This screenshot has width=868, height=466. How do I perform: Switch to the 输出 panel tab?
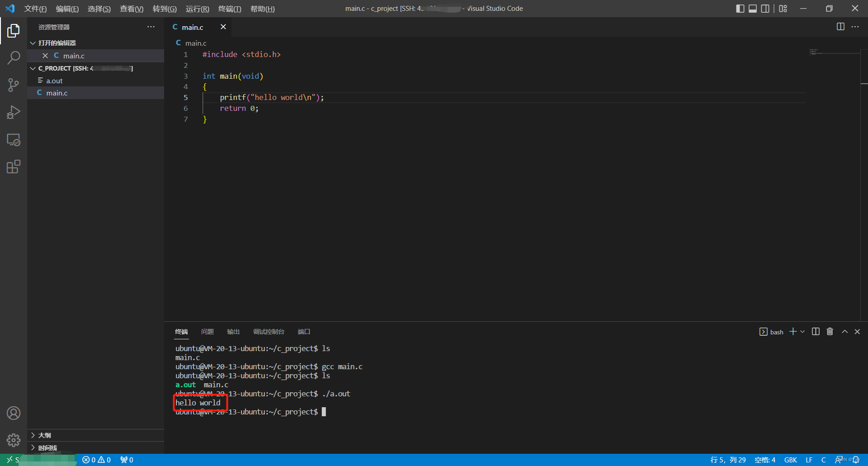(233, 332)
